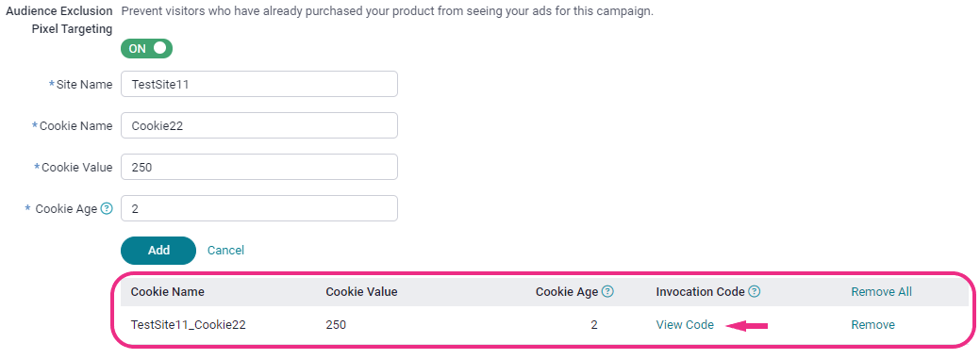
Task: Click the Cookie Name column header
Action: [x=168, y=291]
